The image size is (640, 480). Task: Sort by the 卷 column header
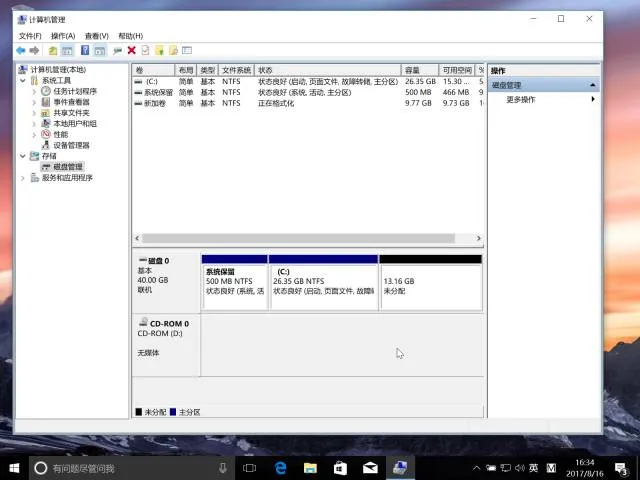tap(153, 70)
